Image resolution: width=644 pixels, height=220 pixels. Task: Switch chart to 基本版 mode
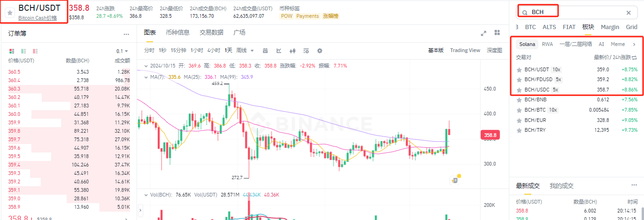click(x=436, y=50)
